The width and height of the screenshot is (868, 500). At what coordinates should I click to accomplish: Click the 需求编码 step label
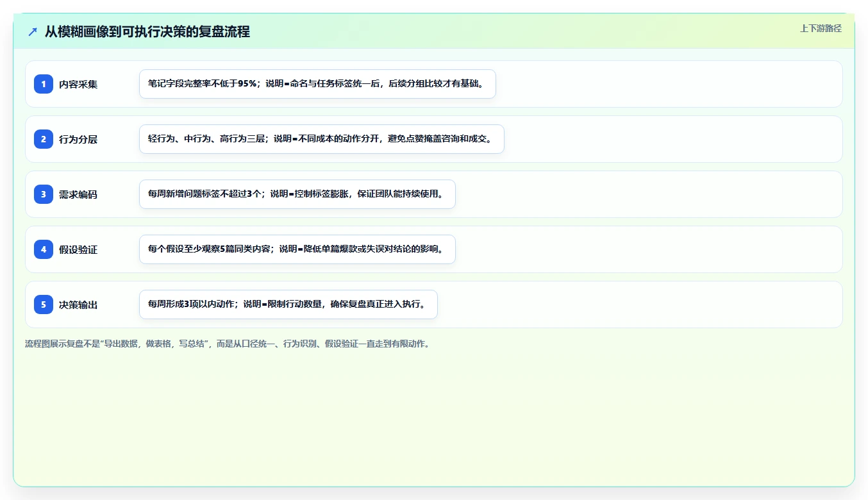point(78,194)
